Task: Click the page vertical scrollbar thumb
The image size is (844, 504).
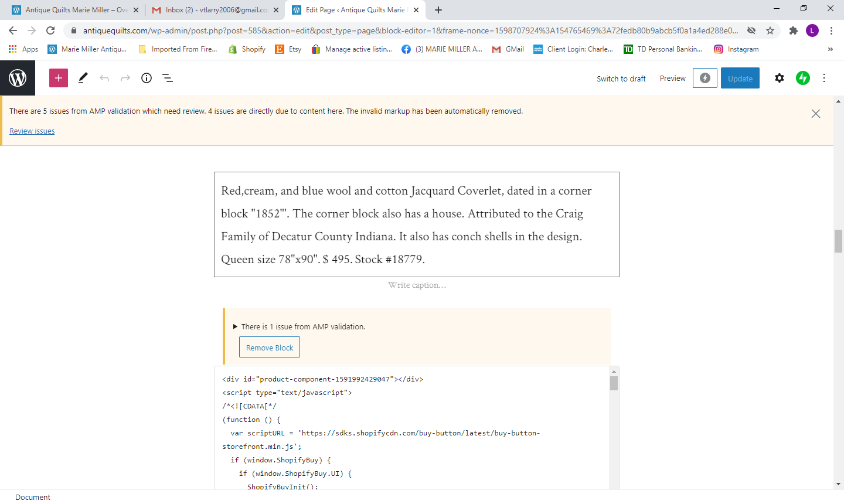Action: (838, 241)
